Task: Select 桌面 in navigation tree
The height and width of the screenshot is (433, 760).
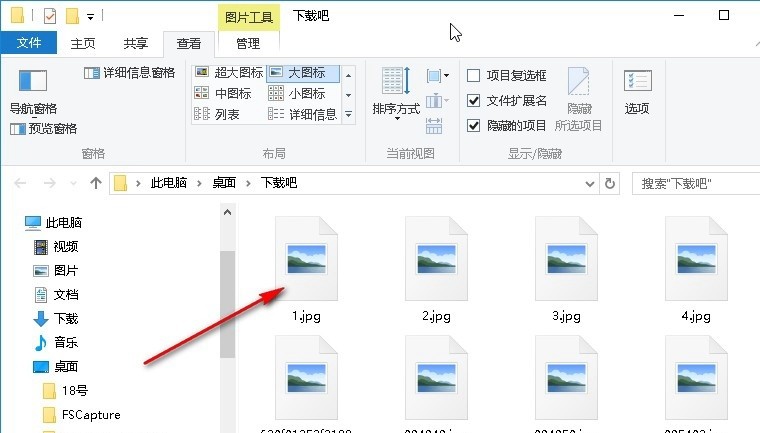Action: 56,367
